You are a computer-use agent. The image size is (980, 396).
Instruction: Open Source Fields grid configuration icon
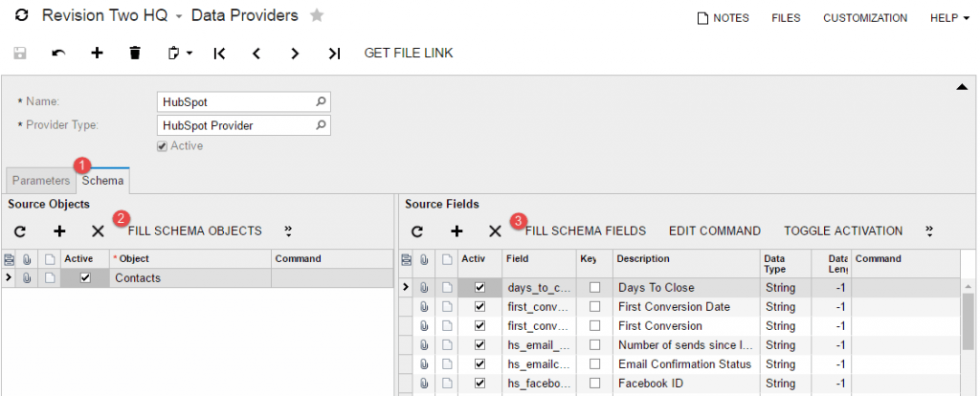click(406, 259)
